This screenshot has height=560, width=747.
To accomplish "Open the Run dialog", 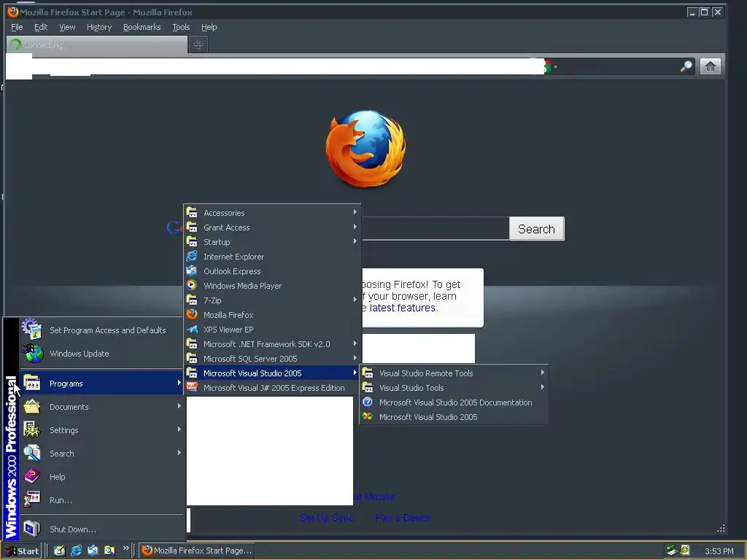I will [101, 500].
